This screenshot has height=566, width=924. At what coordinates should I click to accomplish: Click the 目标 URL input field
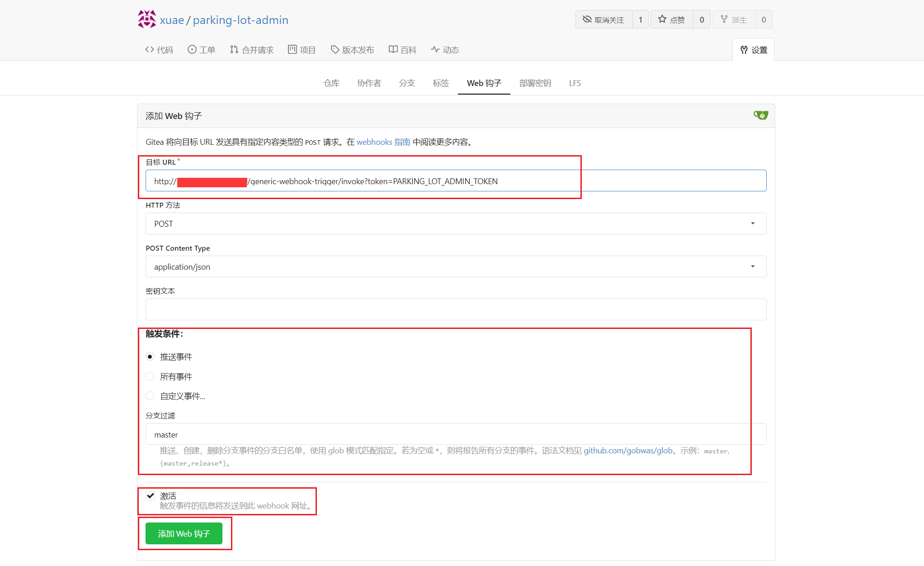click(x=456, y=181)
